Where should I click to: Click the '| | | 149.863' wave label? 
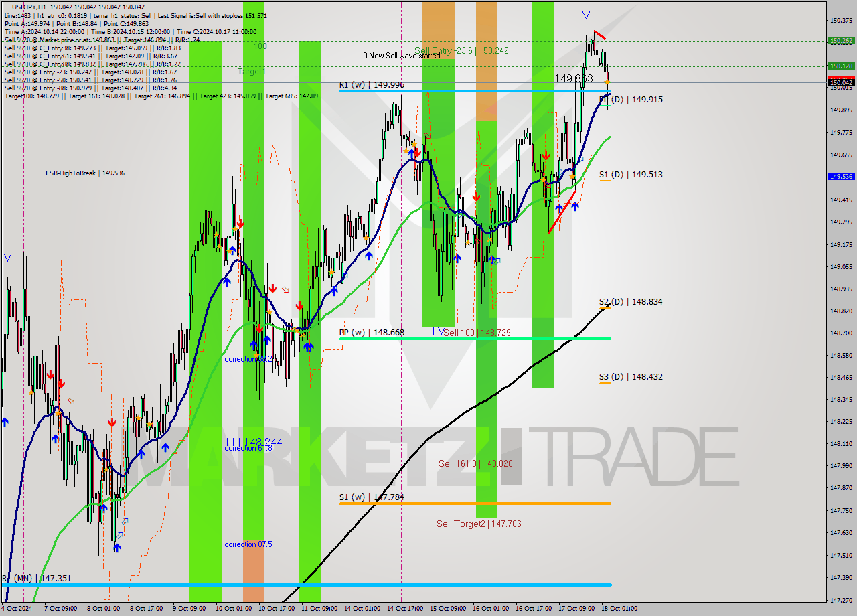pos(564,78)
